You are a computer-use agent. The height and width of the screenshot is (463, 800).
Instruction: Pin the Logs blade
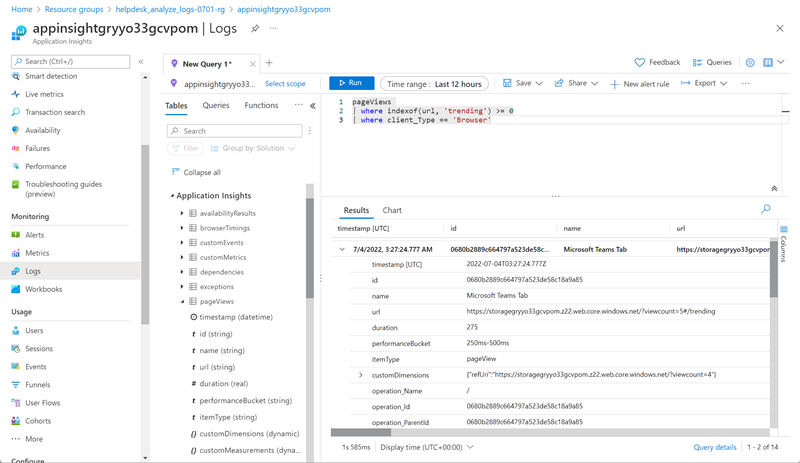tap(255, 29)
